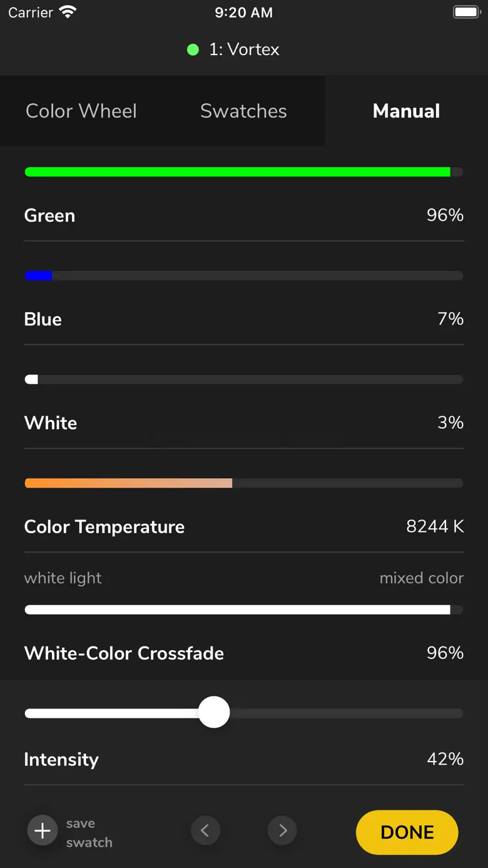Screen dimensions: 488x868
Task: Switch to Color Wheel tab
Action: 81,111
